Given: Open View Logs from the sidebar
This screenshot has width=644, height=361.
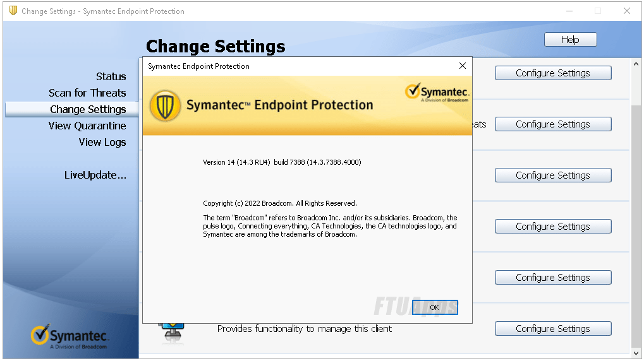Looking at the screenshot, I should [x=102, y=142].
